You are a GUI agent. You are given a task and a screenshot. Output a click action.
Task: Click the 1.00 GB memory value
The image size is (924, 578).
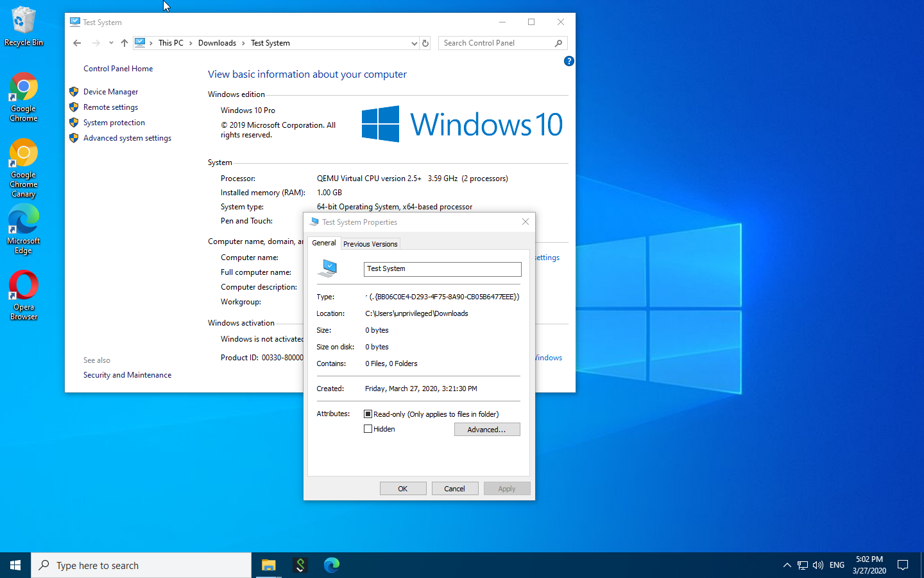coord(329,193)
